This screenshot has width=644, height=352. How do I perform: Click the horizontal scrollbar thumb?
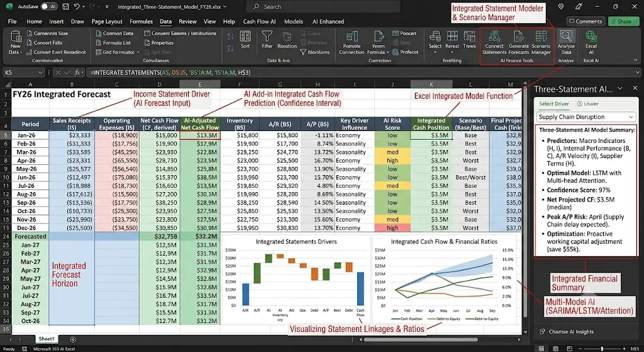tap(421, 339)
